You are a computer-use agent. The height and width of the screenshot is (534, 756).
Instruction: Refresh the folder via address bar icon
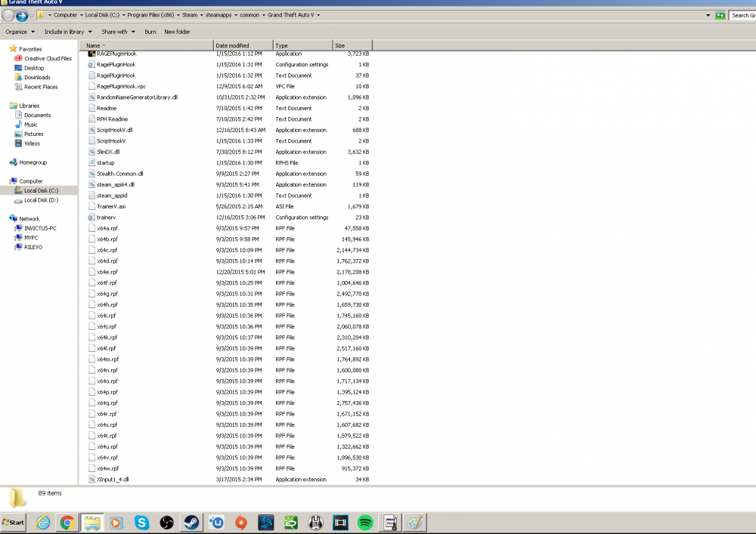point(720,15)
